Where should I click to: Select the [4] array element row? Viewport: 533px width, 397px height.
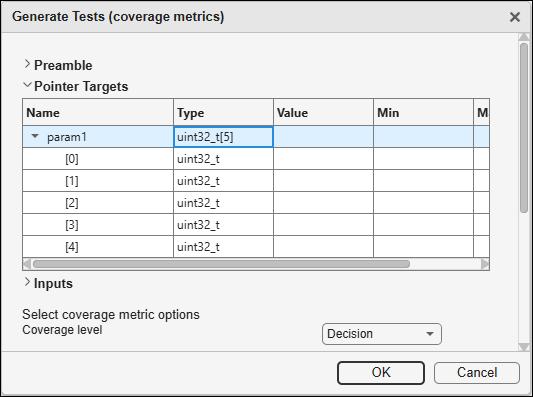click(256, 247)
